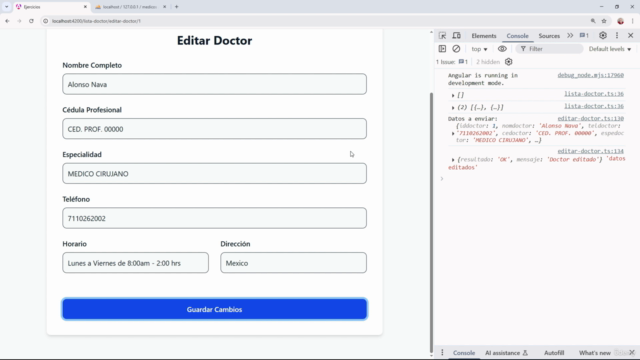The height and width of the screenshot is (360, 640).
Task: Open drawer three-dot menu icon
Action: pyautogui.click(x=442, y=353)
